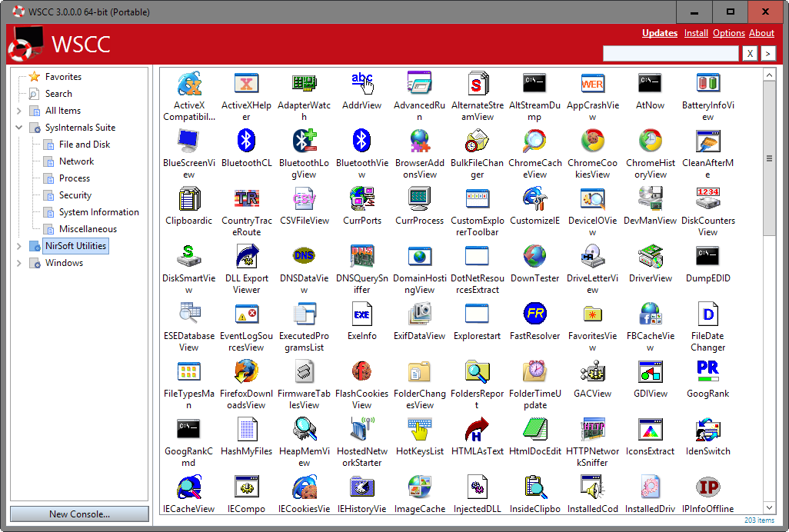The image size is (789, 532).
Task: Run search with the > button
Action: 767,53
